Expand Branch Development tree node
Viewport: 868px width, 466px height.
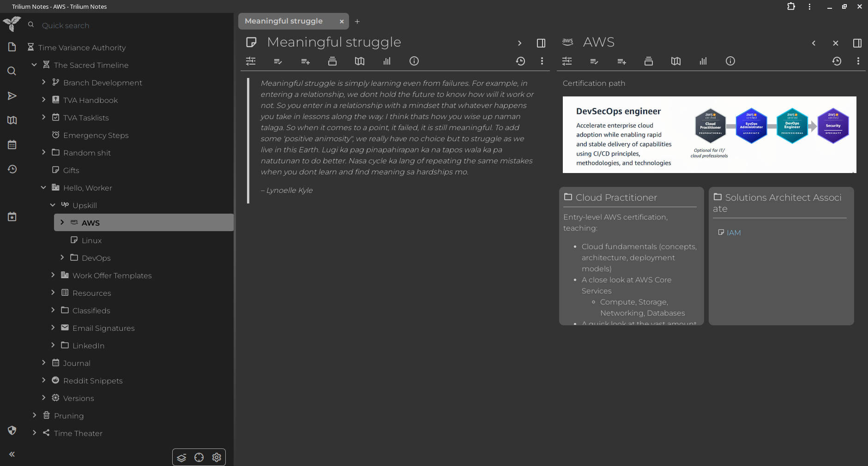pos(43,82)
